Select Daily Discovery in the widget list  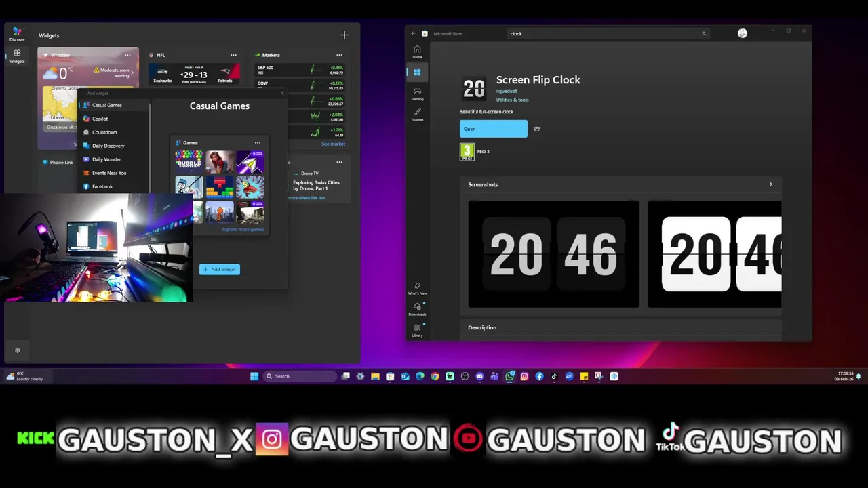coord(114,146)
